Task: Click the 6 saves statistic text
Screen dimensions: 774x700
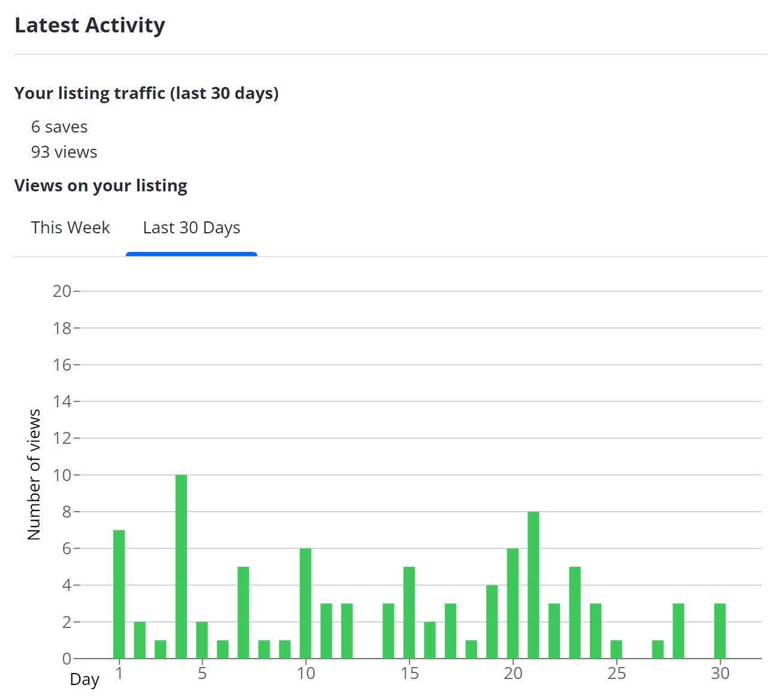Action: pyautogui.click(x=59, y=127)
